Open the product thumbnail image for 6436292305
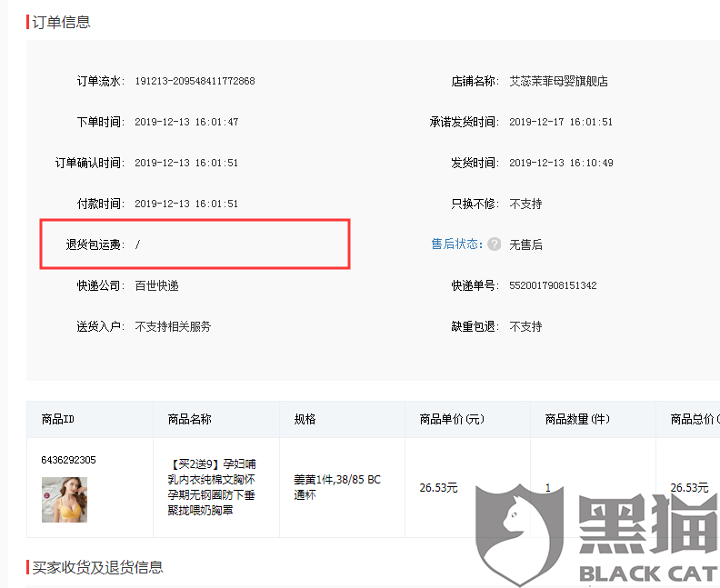 point(65,500)
